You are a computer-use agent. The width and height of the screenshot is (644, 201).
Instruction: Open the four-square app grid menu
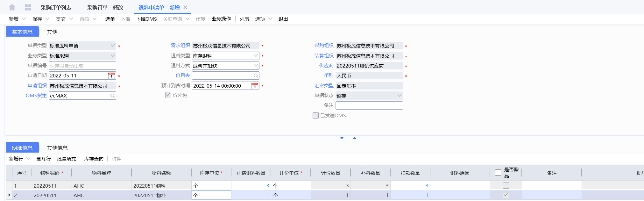click(28, 7)
